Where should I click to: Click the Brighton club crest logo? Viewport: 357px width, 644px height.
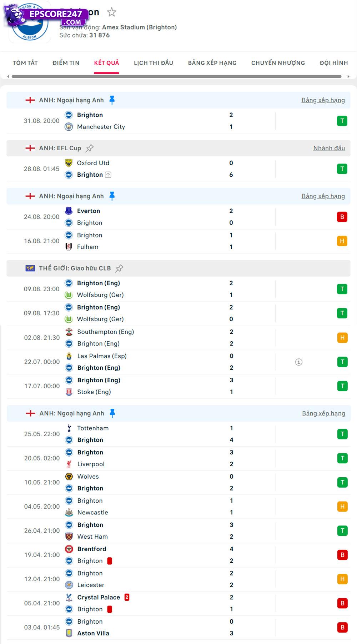(29, 21)
